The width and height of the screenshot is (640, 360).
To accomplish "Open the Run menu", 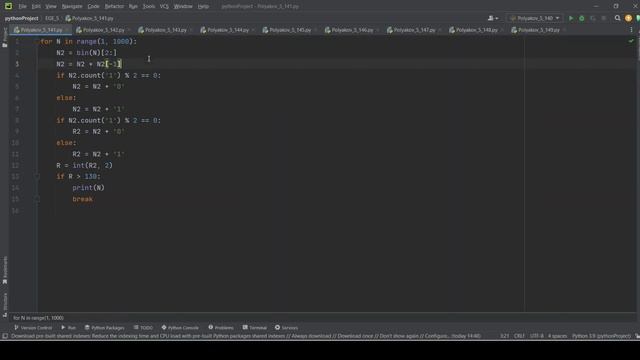I will pos(133,7).
